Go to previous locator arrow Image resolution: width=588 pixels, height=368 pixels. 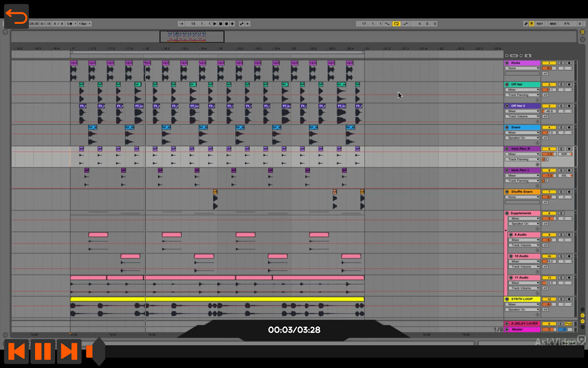coord(507,55)
